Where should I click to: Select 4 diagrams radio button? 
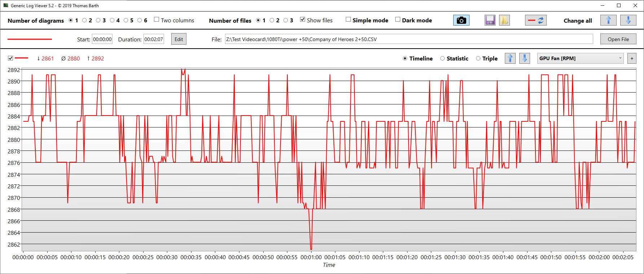pyautogui.click(x=112, y=21)
